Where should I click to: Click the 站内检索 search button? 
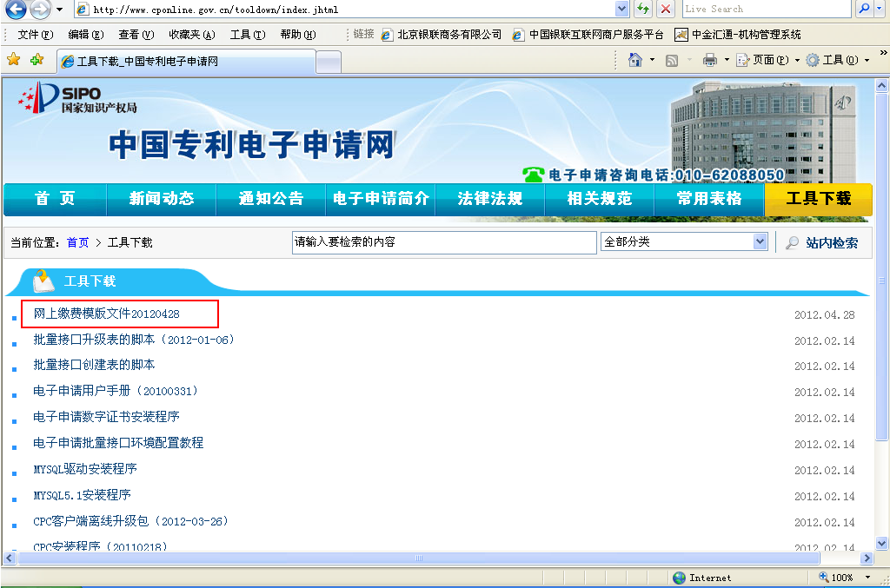click(x=822, y=243)
